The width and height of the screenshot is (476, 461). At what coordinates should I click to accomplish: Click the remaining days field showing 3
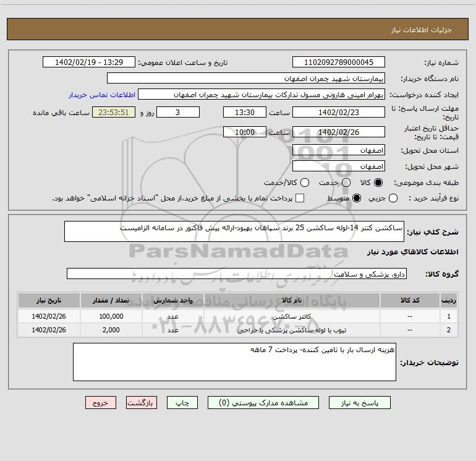(178, 112)
